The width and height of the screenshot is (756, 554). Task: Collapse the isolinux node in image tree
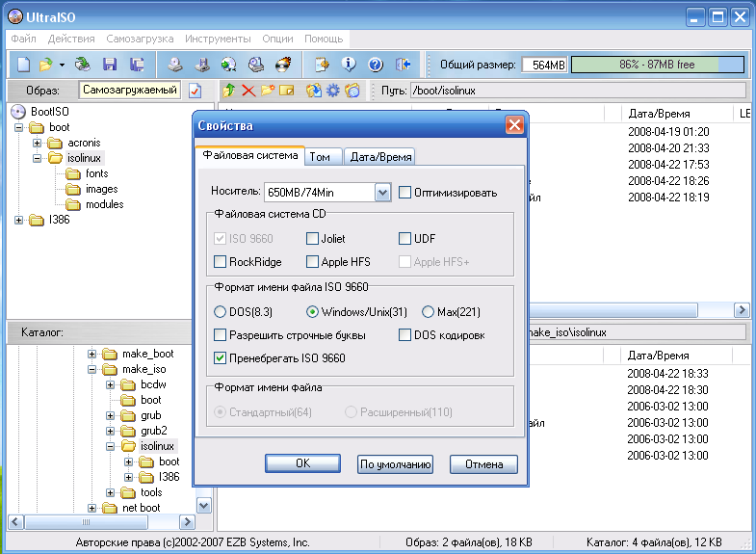(x=38, y=158)
